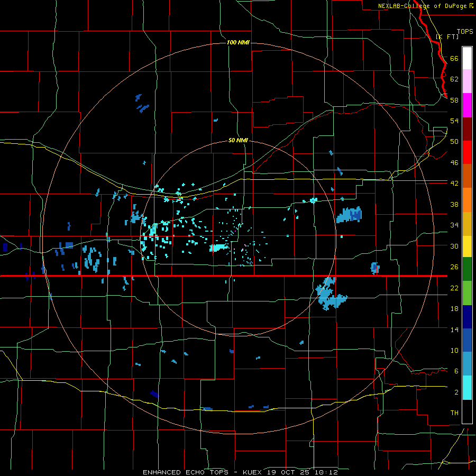The height and width of the screenshot is (476, 476).
Task: Click the TOPS legend title
Action: pos(465,32)
